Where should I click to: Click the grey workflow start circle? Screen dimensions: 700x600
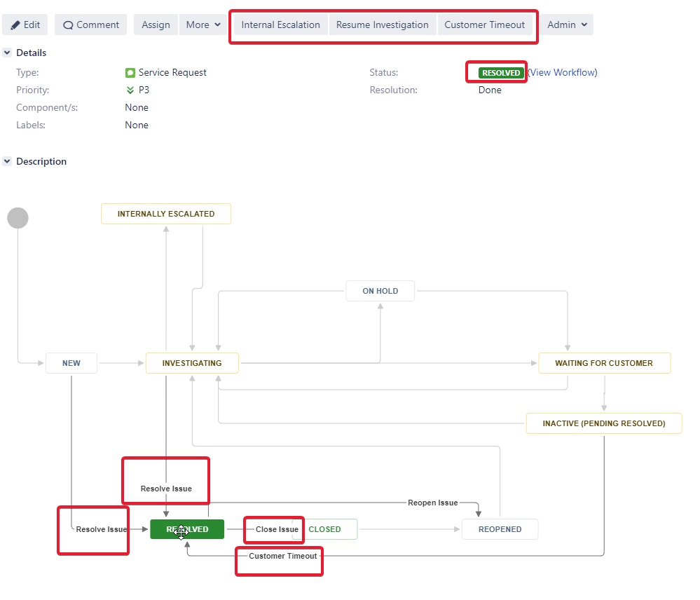tap(18, 218)
